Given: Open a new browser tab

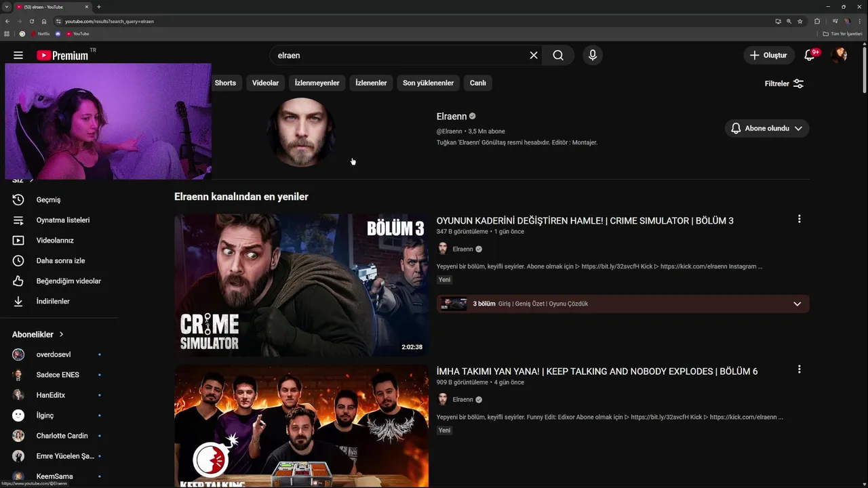Looking at the screenshot, I should tap(99, 7).
